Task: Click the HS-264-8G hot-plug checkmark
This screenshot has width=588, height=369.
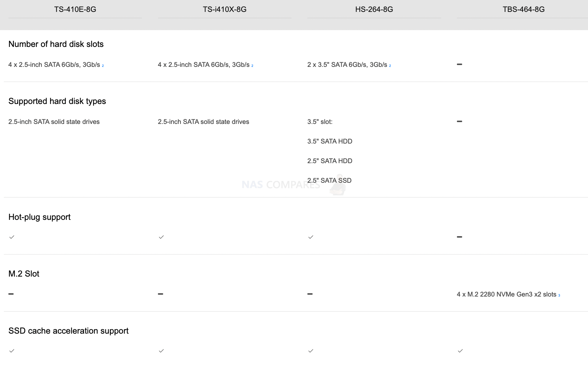Action: (x=311, y=237)
